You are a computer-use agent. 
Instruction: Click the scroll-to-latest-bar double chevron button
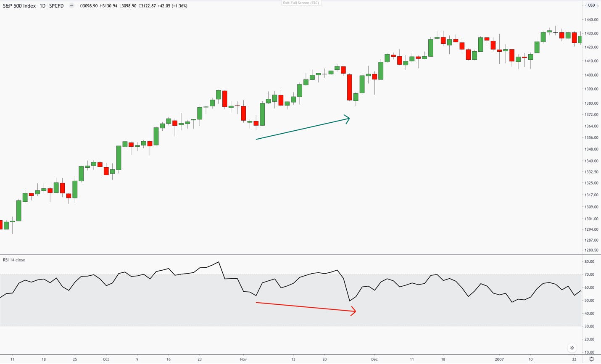point(572,348)
